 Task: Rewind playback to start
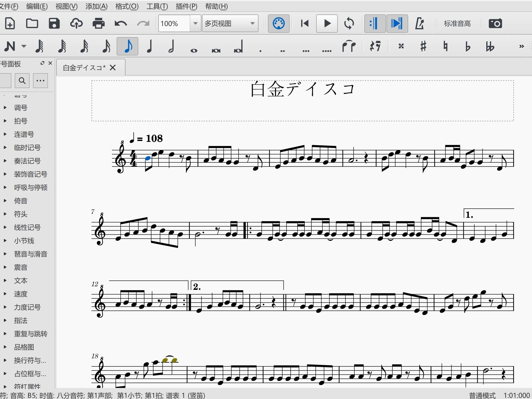pyautogui.click(x=305, y=24)
